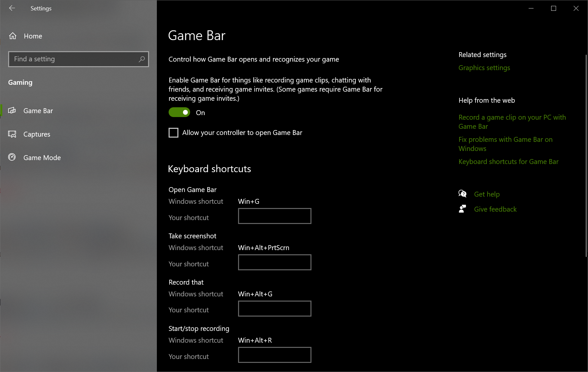Click the Keyboard shortcuts heading

(x=209, y=169)
